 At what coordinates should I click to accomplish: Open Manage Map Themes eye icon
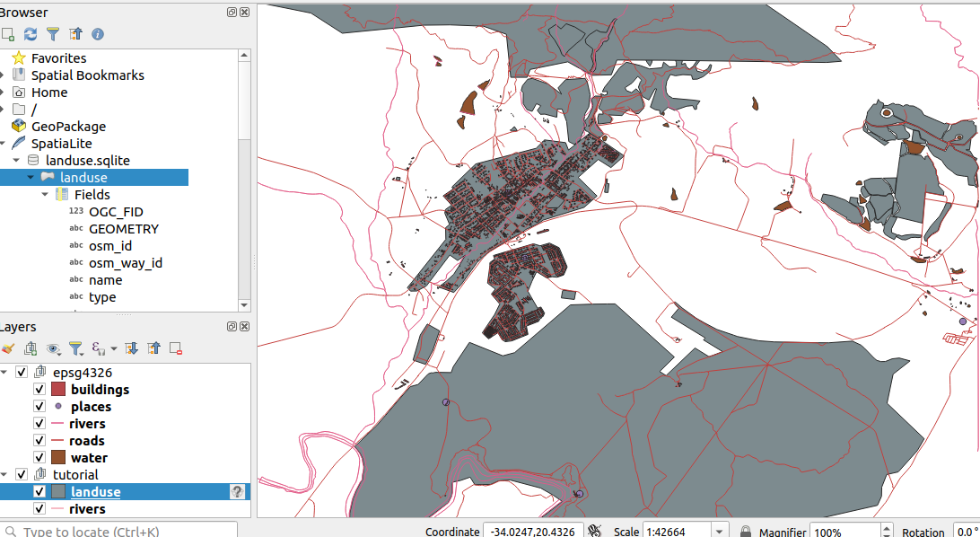tap(54, 348)
